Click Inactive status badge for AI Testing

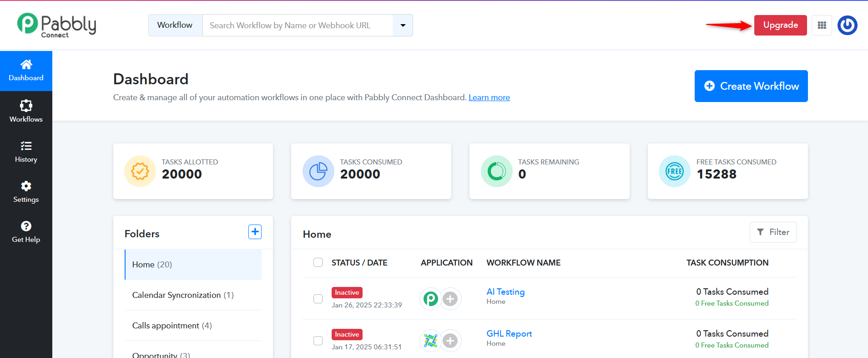[x=347, y=292]
